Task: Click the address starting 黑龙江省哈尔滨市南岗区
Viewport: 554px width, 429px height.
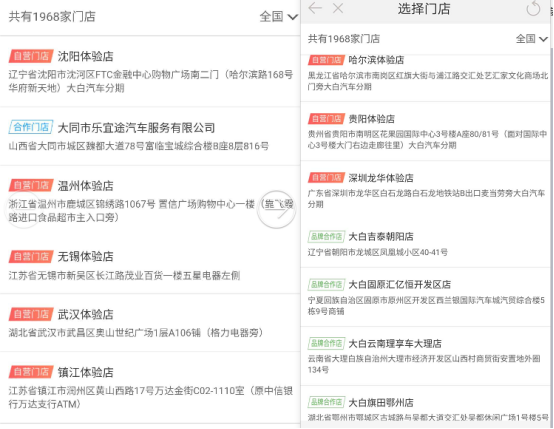Action: tap(428, 81)
